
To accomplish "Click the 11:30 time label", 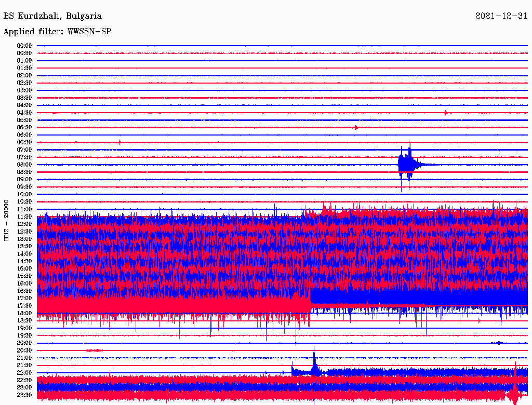I will [x=24, y=217].
